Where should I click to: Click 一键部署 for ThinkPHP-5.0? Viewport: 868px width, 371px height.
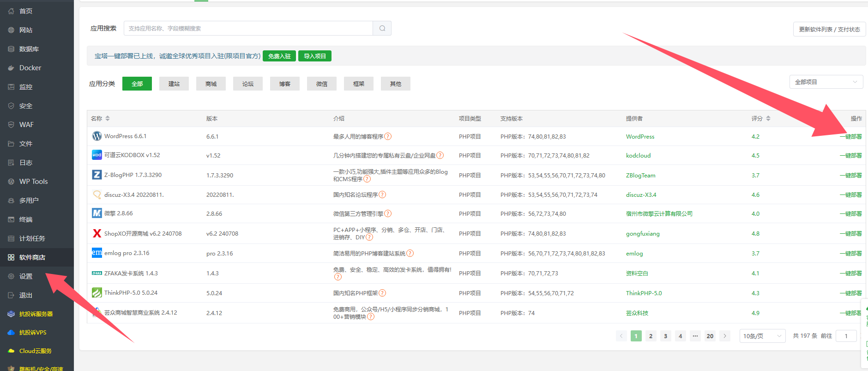click(x=850, y=293)
